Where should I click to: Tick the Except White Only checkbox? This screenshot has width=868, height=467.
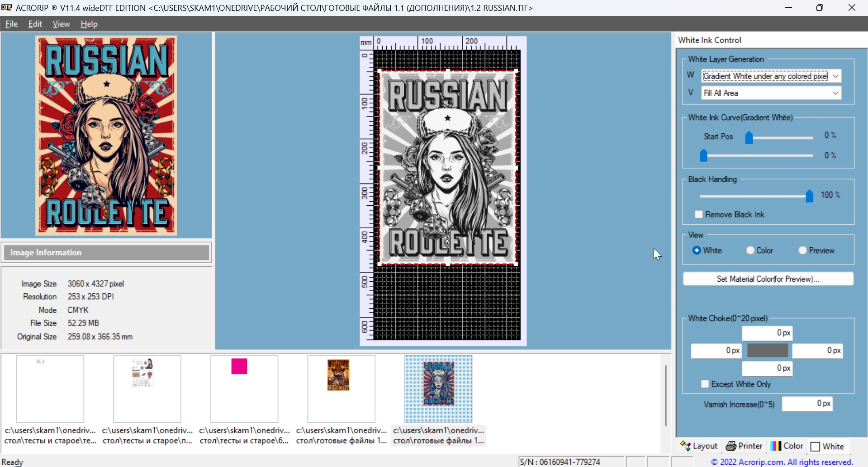(x=705, y=384)
